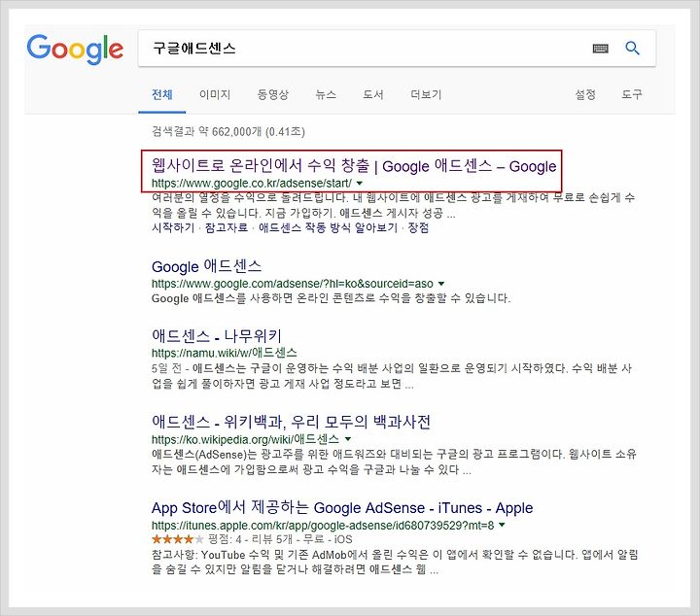Open the 도서 tab

tap(373, 94)
